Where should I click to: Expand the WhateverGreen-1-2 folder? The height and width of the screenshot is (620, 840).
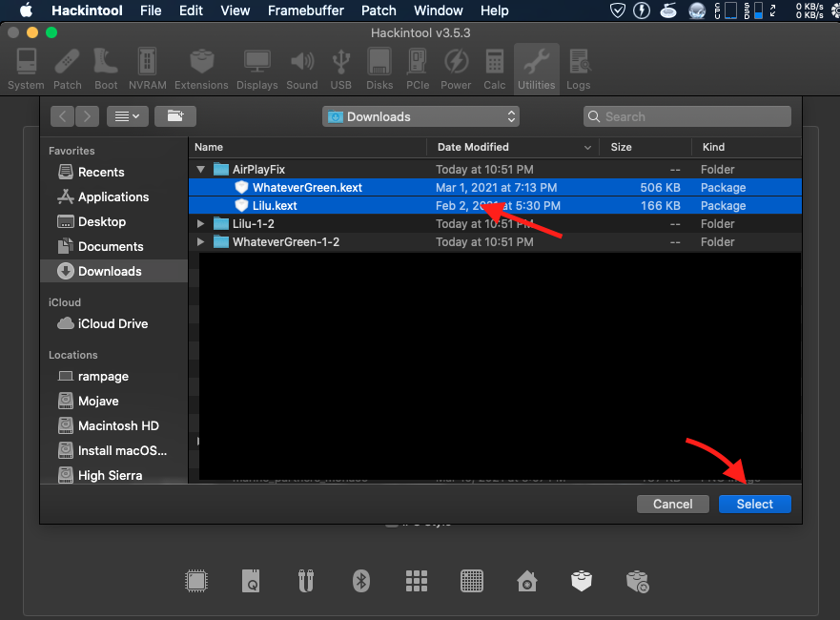click(200, 241)
